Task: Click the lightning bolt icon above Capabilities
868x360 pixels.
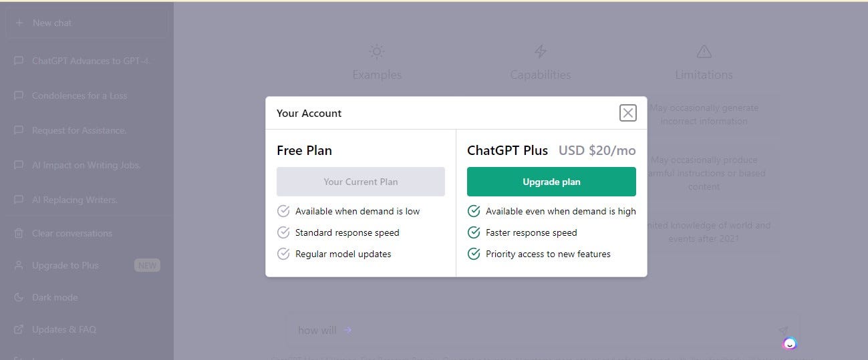Action: (x=540, y=51)
